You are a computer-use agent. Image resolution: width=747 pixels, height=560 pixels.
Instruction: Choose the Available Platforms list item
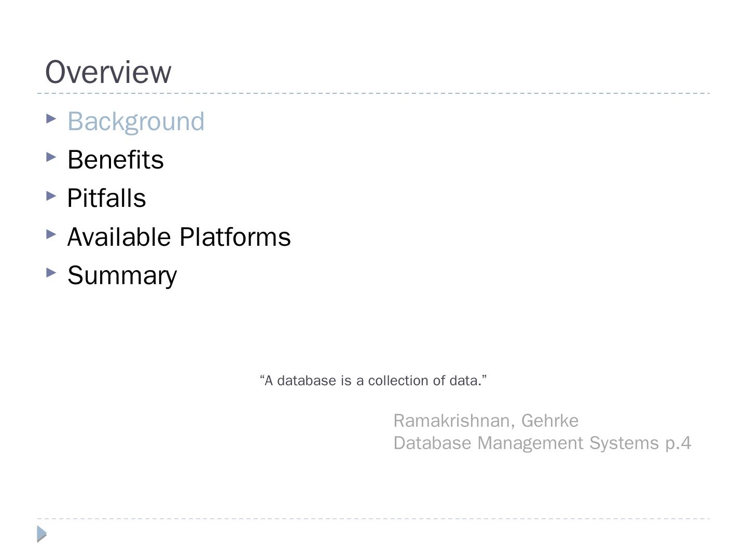pos(178,237)
